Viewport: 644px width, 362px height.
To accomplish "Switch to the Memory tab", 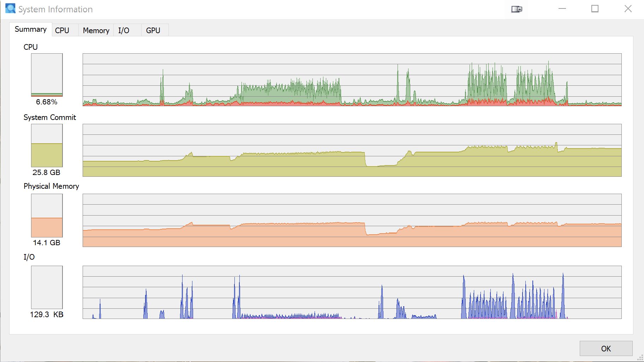I will pyautogui.click(x=96, y=31).
